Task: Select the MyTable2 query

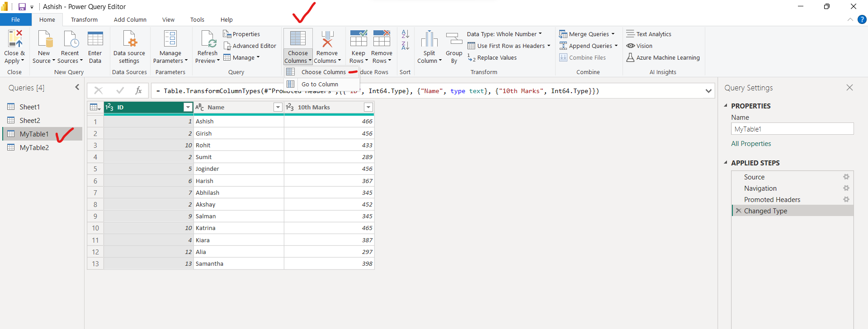Action: coord(34,148)
